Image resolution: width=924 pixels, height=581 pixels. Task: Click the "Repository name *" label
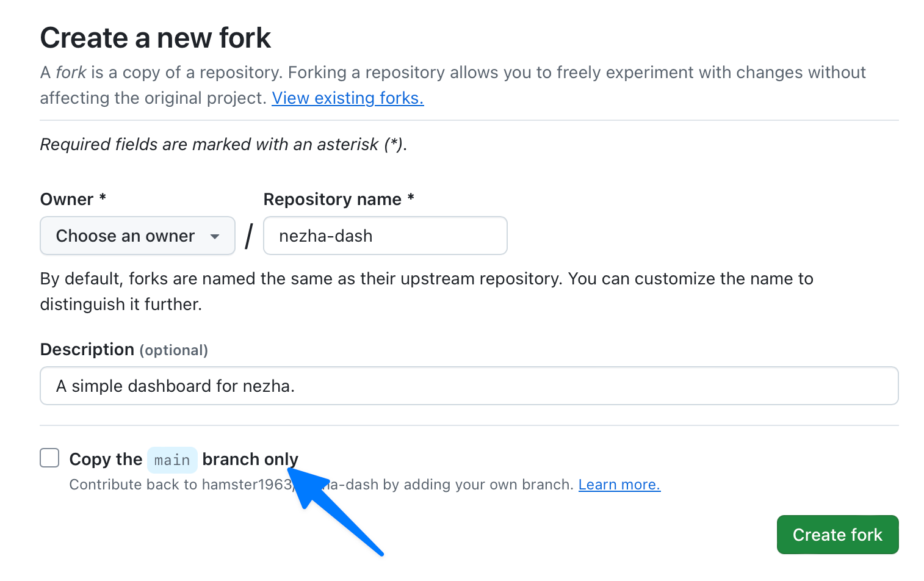pyautogui.click(x=338, y=199)
